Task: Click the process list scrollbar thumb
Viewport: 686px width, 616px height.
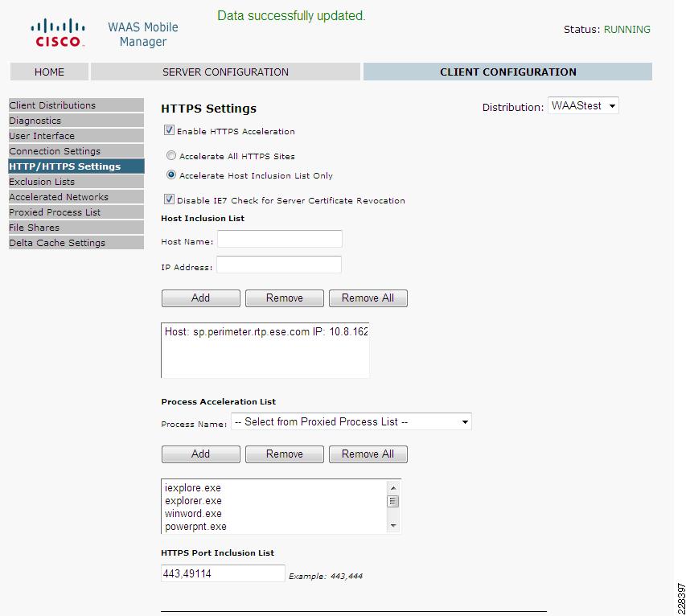Action: pos(393,501)
